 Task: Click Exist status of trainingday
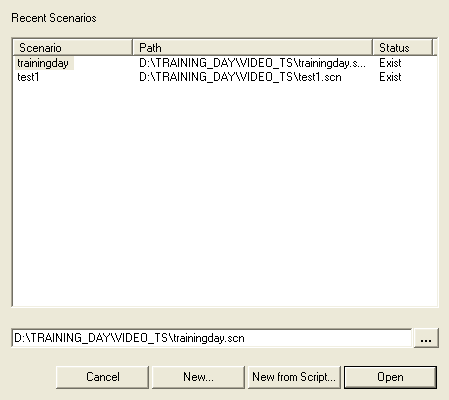pos(390,63)
